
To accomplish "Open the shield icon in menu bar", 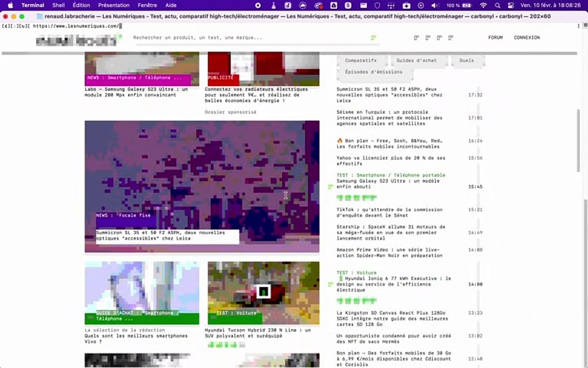I will coord(377,5).
